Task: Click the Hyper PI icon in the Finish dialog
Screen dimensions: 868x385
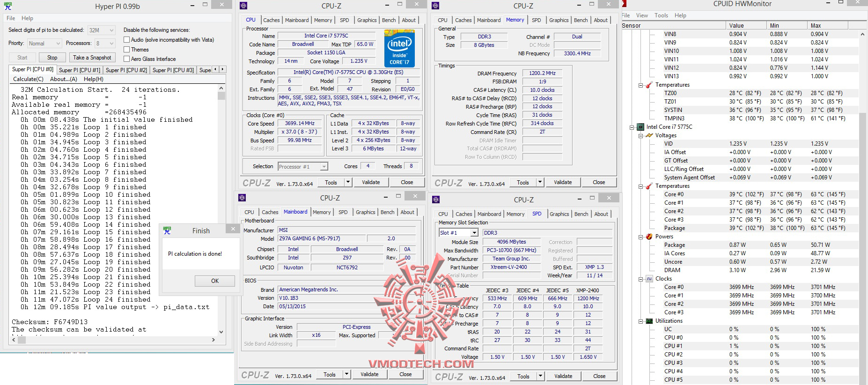Action: [x=167, y=230]
